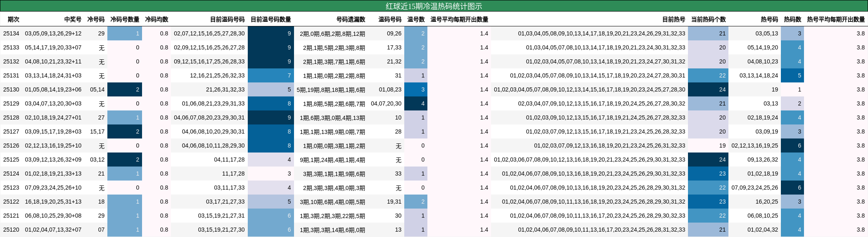Image resolution: width=868 pixels, height=237 pixels.
Task: Select period cell 25128
Action: (x=11, y=117)
